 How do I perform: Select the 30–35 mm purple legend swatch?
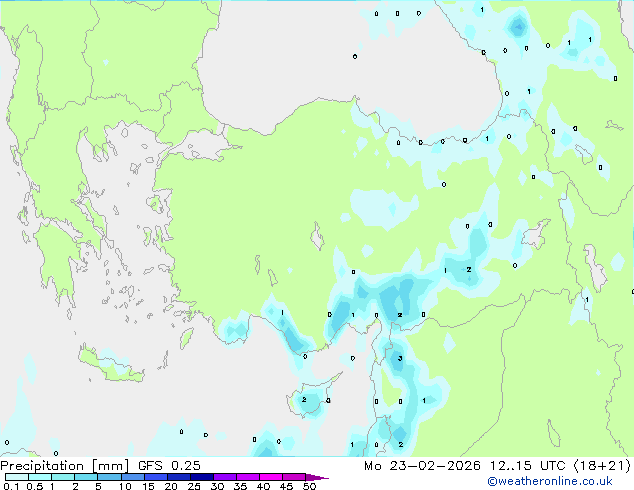click(x=225, y=477)
